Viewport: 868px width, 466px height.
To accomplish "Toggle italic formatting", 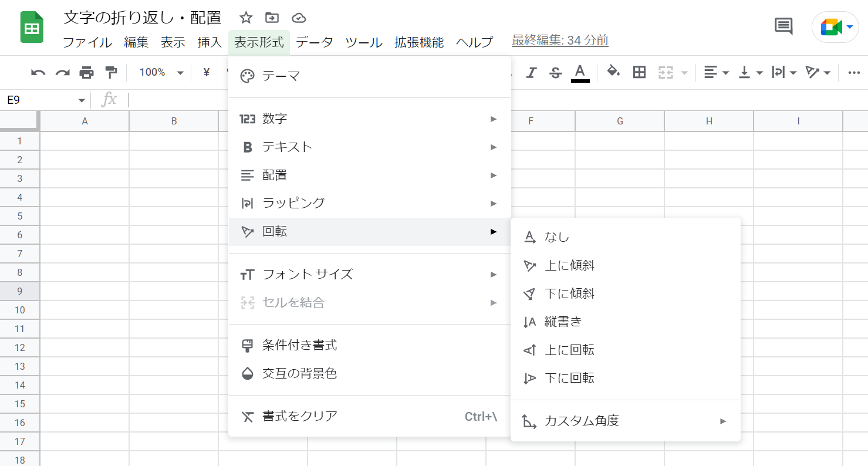I will (x=531, y=72).
